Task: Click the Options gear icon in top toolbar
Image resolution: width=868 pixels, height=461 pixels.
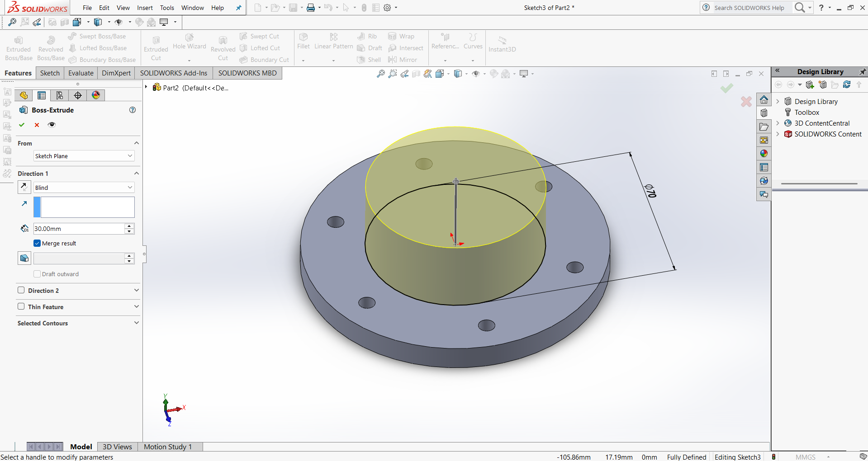Action: 387,8
